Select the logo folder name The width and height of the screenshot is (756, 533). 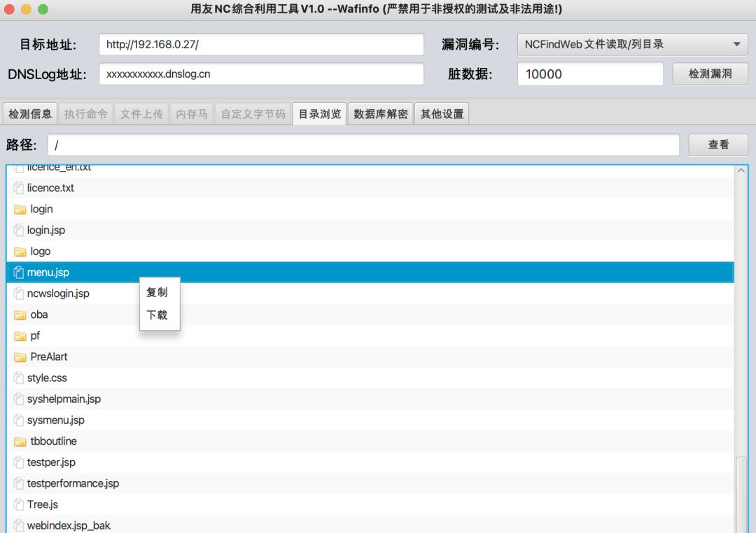pos(41,251)
